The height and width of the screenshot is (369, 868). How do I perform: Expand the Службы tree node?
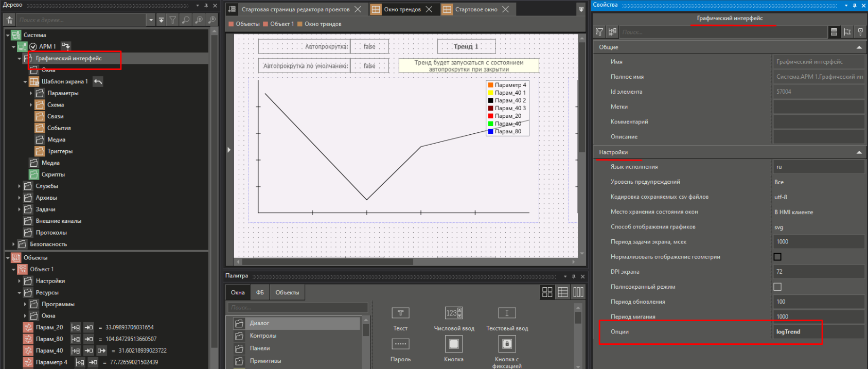click(20, 186)
